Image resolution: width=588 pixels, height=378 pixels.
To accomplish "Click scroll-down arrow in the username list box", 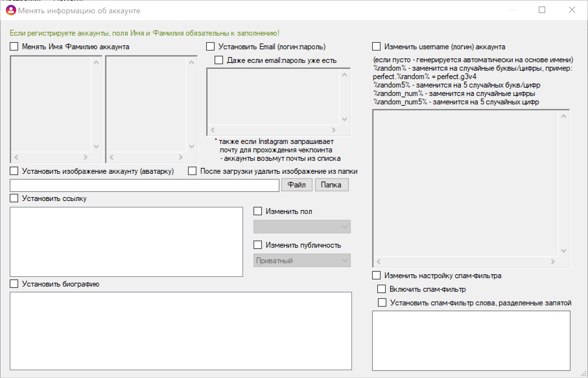I will tap(564, 251).
